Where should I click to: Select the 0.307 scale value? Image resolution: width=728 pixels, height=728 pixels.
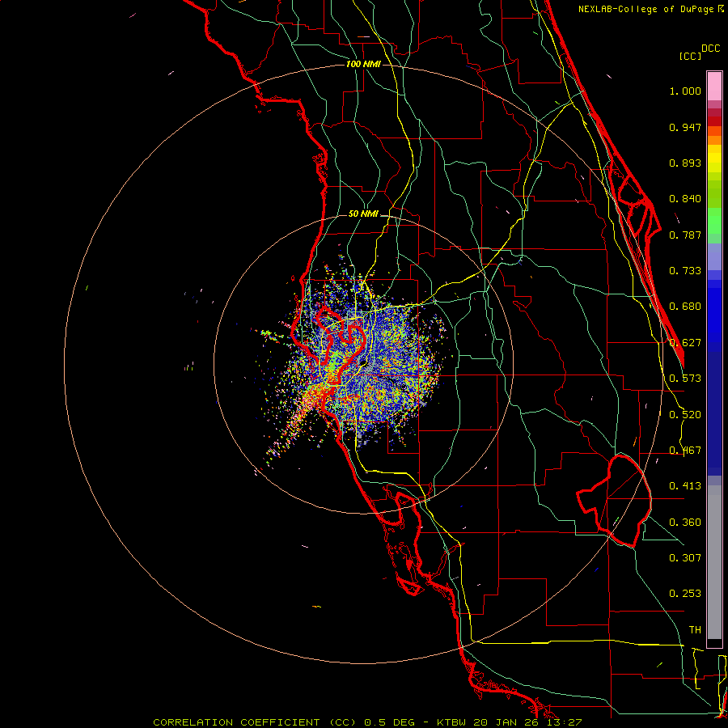click(685, 558)
